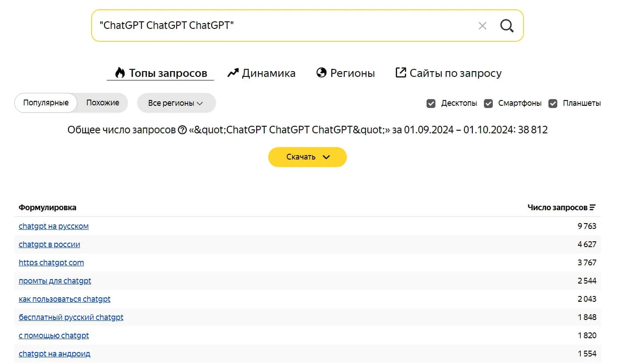The image size is (620, 364).
Task: Click the trend arrow Динамика icon
Action: tap(233, 73)
